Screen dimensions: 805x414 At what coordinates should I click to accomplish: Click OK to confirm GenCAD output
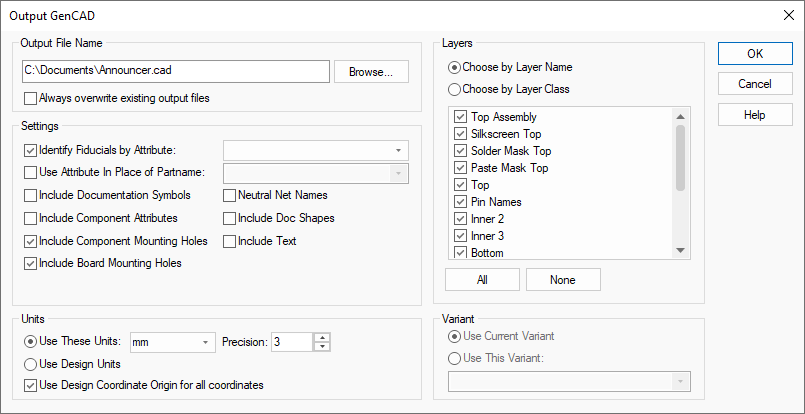coord(755,53)
